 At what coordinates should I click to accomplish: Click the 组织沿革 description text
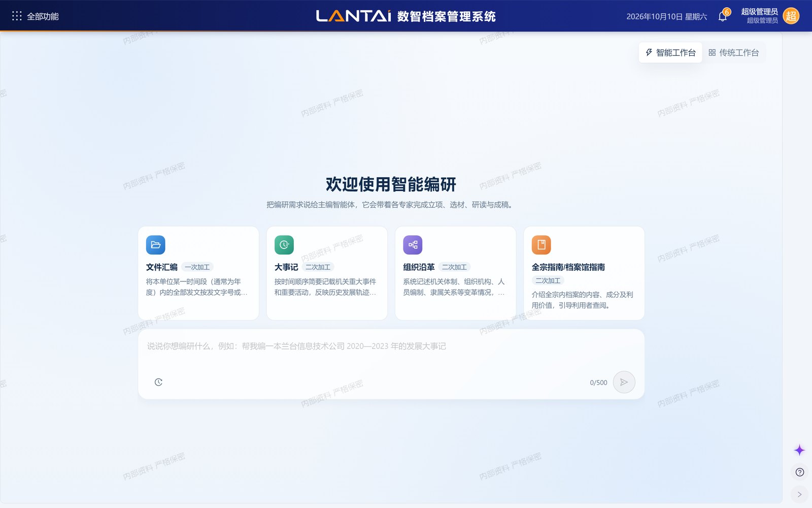click(x=454, y=287)
